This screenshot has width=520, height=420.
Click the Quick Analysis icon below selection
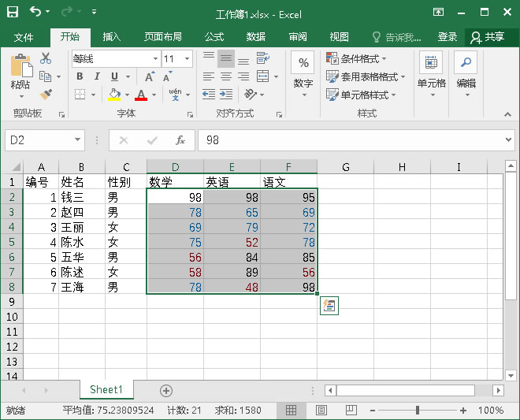tap(329, 306)
